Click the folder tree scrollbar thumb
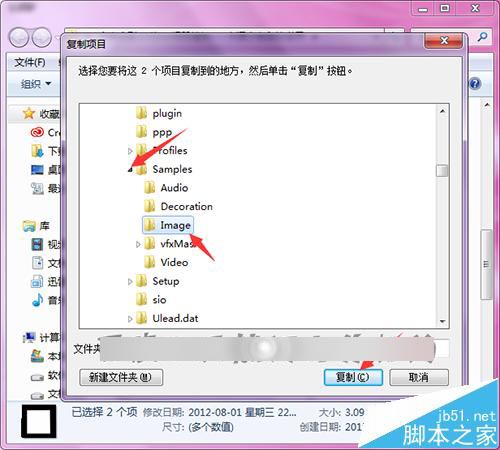Image resolution: width=500 pixels, height=450 pixels. pyautogui.click(x=442, y=170)
